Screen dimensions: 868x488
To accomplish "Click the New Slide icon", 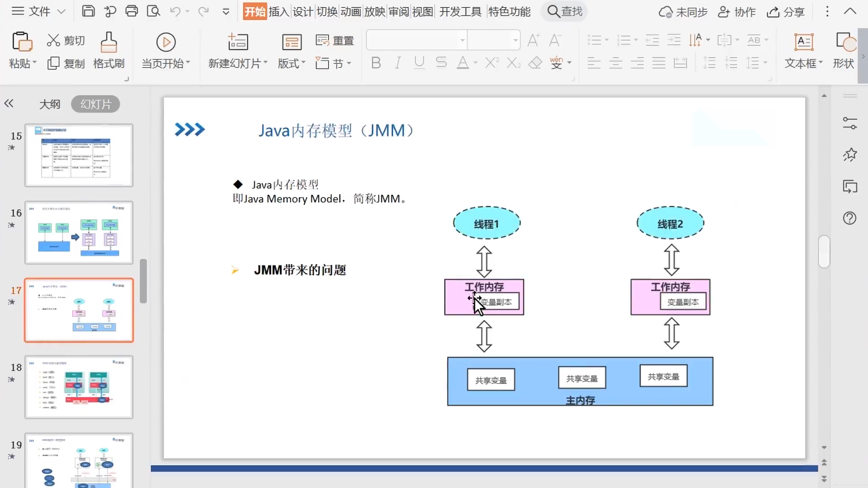I will click(x=238, y=42).
